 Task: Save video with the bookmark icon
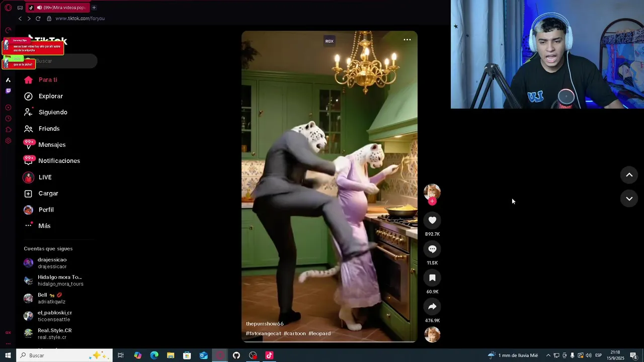pos(432,278)
